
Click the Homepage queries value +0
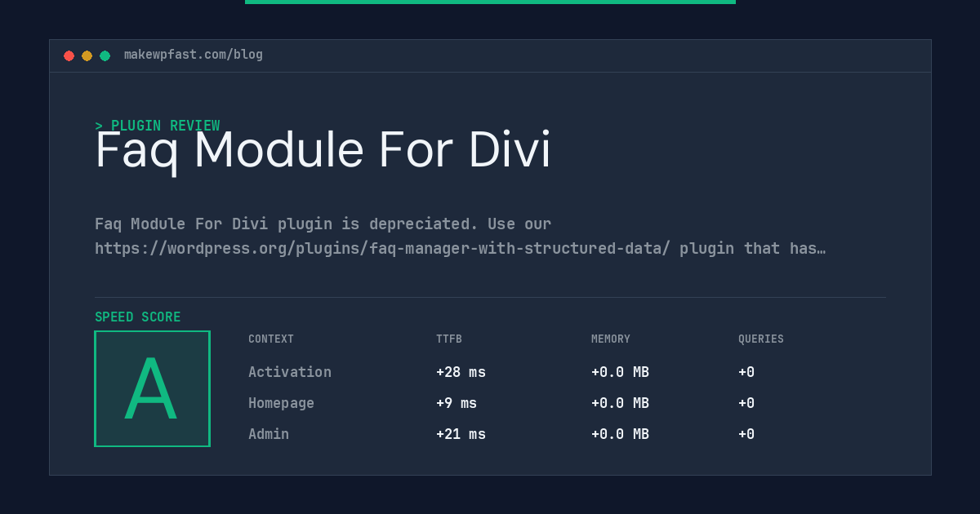tap(746, 403)
